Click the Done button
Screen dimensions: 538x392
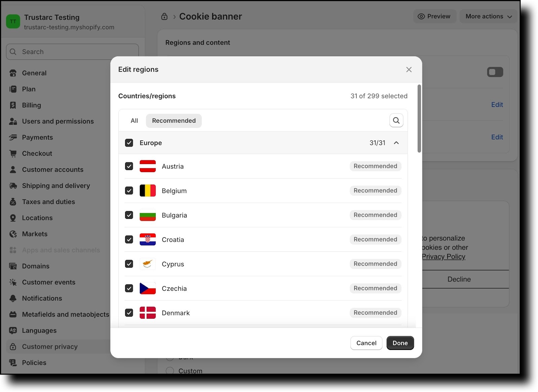click(400, 343)
